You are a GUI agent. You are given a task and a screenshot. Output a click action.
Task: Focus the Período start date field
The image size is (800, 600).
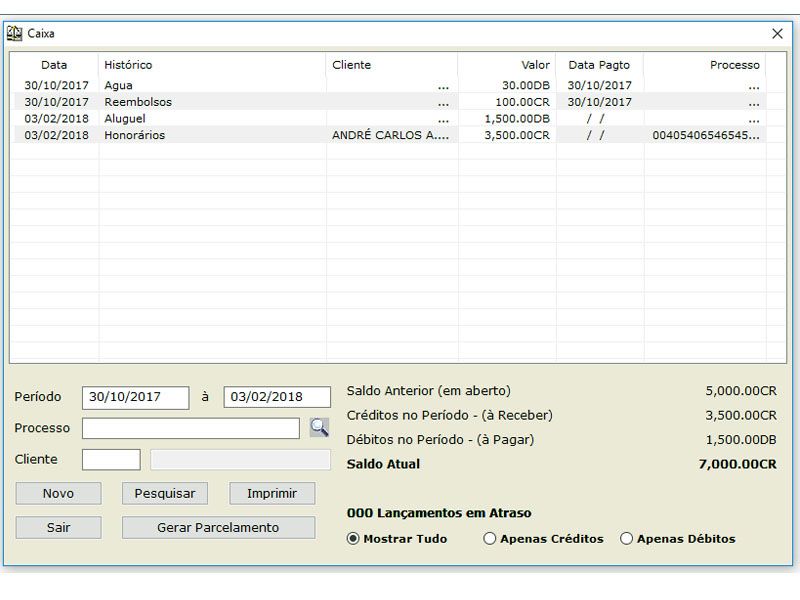135,397
